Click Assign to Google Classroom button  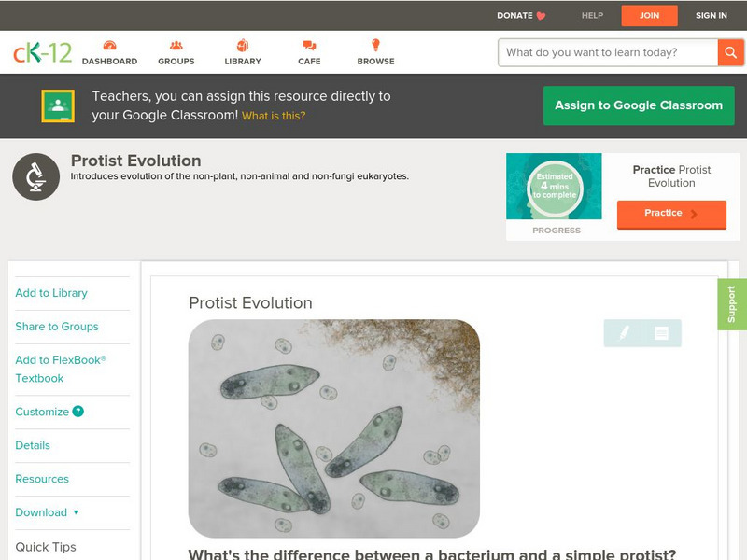639,105
